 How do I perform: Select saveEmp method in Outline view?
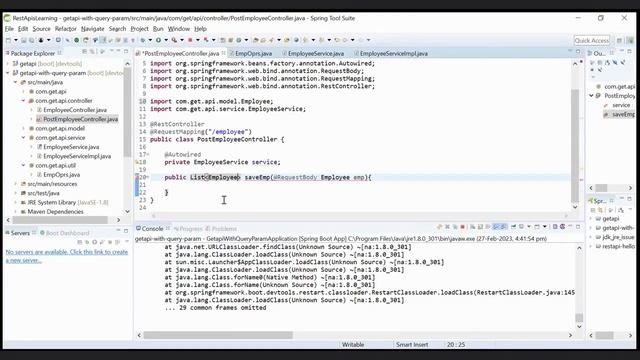coord(623,115)
